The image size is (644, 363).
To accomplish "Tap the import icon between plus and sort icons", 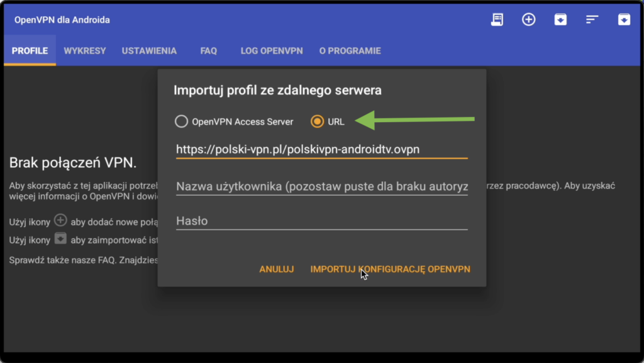I will tap(560, 20).
